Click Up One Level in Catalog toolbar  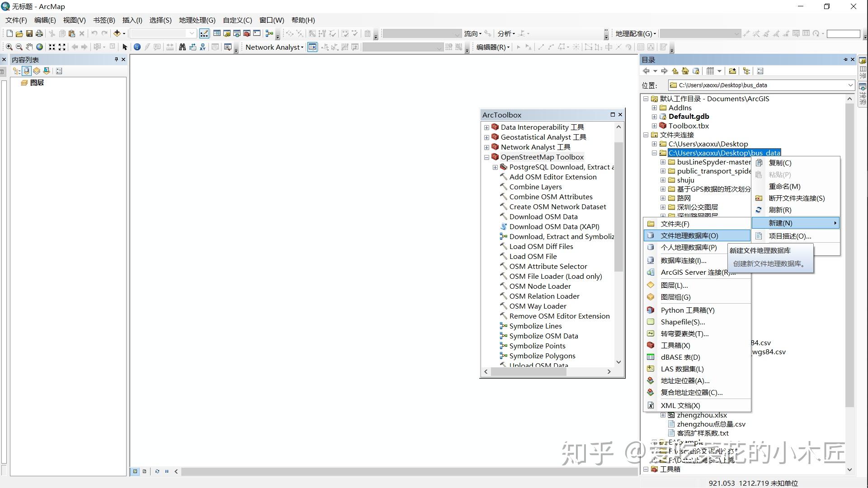[675, 71]
